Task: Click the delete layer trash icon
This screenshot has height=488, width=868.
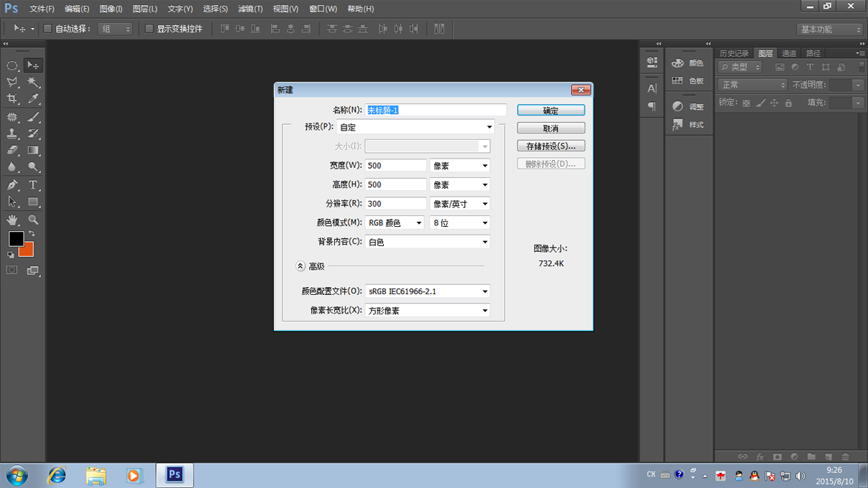Action: click(x=845, y=456)
